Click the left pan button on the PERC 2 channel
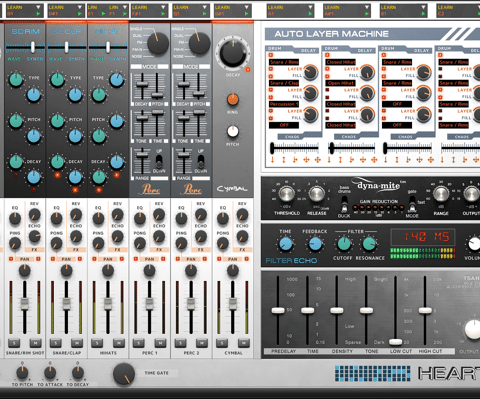 [x=177, y=259]
